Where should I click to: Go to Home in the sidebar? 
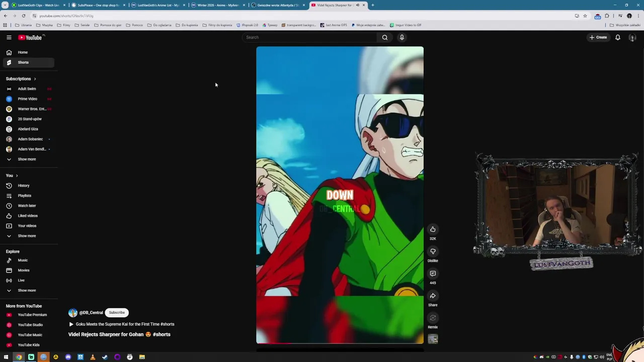pos(29,52)
